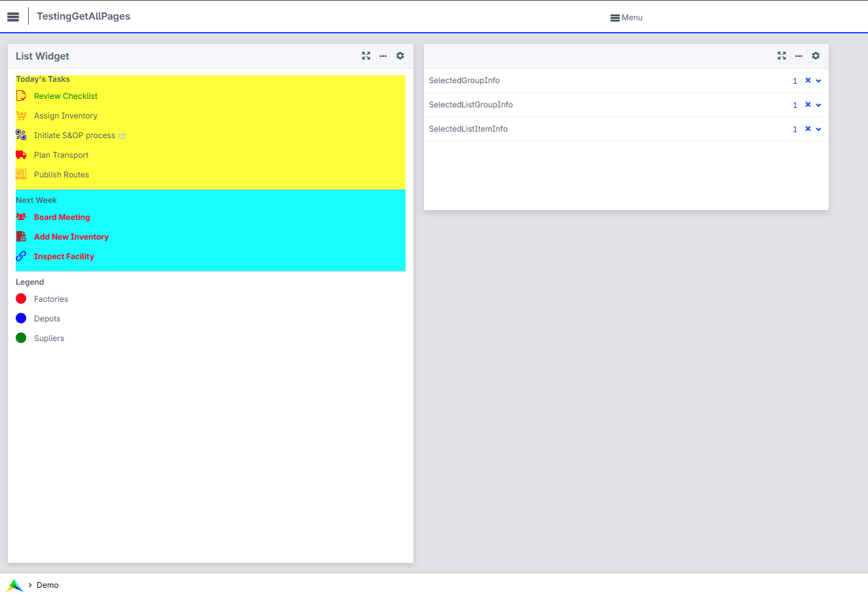Select the Factories legend label
This screenshot has height=595, width=868.
(x=51, y=299)
